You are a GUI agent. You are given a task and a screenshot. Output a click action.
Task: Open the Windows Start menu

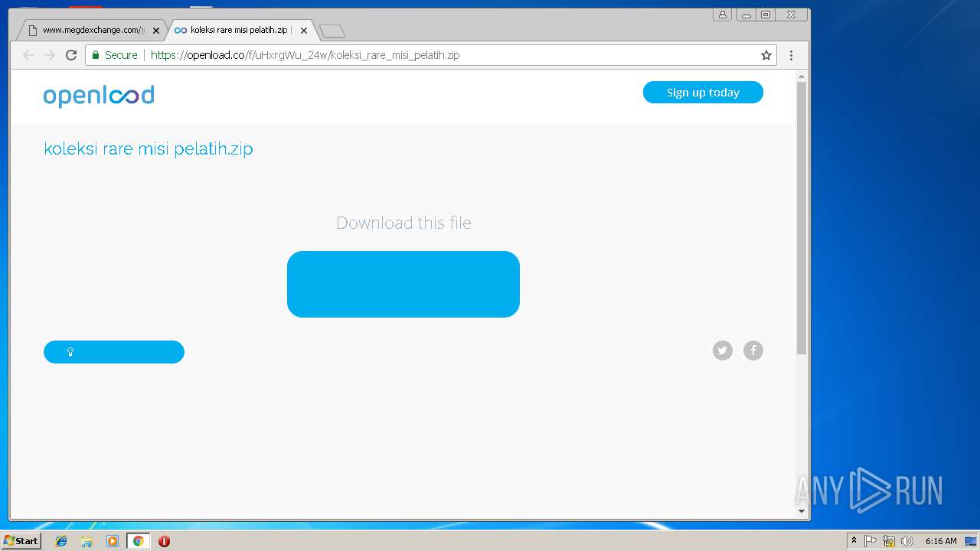(x=21, y=541)
